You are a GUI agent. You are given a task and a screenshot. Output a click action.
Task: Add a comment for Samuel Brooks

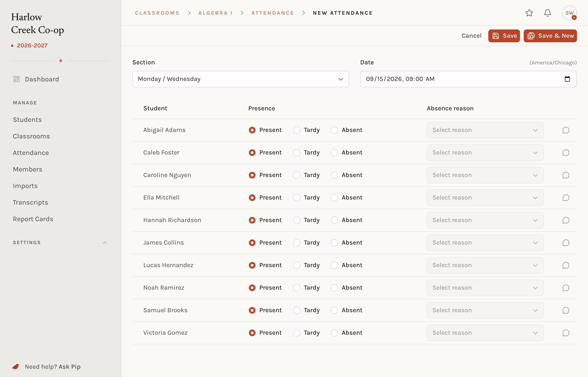(566, 310)
